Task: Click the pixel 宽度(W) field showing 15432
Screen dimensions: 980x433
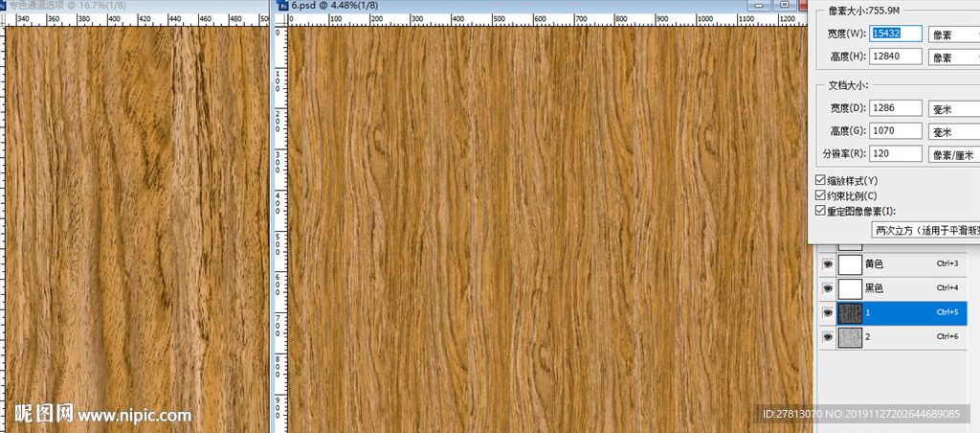Action: point(896,34)
